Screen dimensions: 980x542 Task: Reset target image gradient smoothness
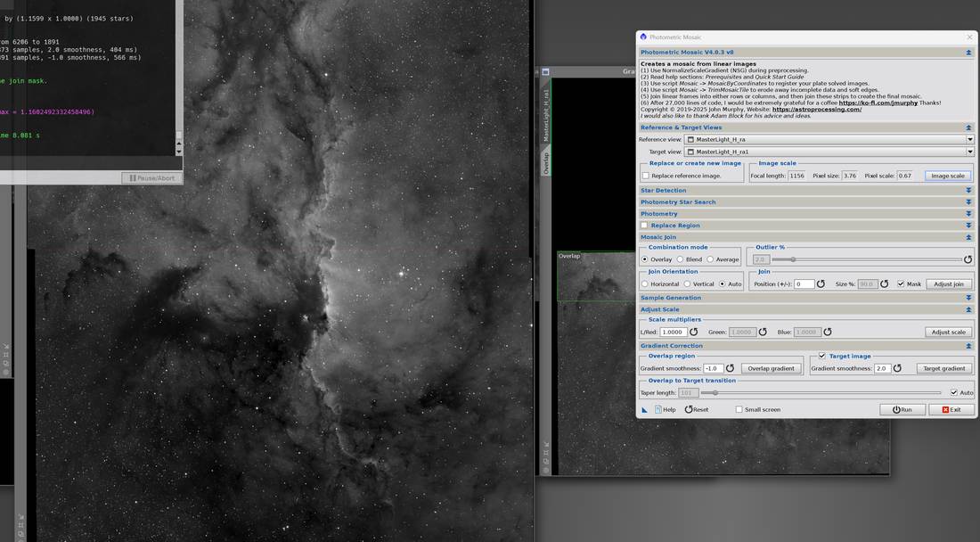point(897,368)
